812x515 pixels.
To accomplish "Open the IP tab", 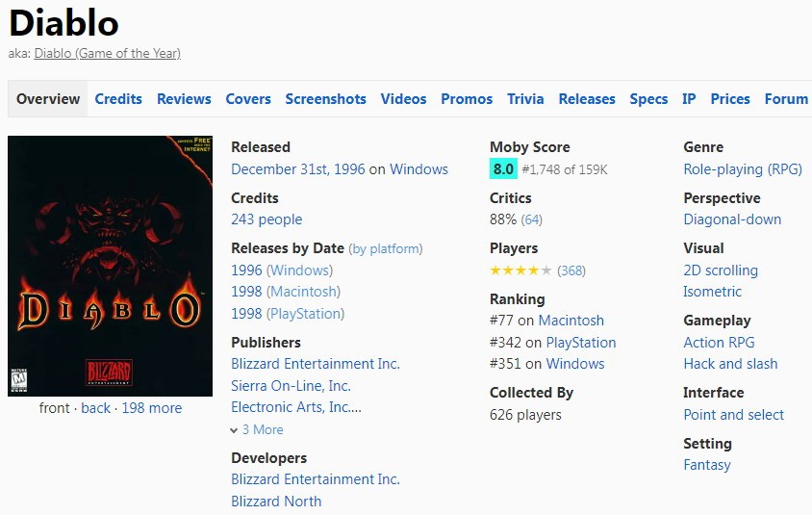I will 689,99.
